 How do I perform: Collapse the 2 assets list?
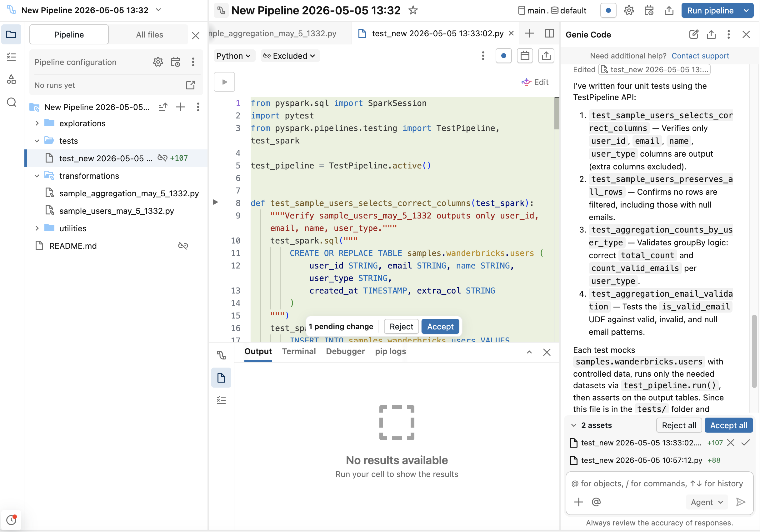coord(574,425)
